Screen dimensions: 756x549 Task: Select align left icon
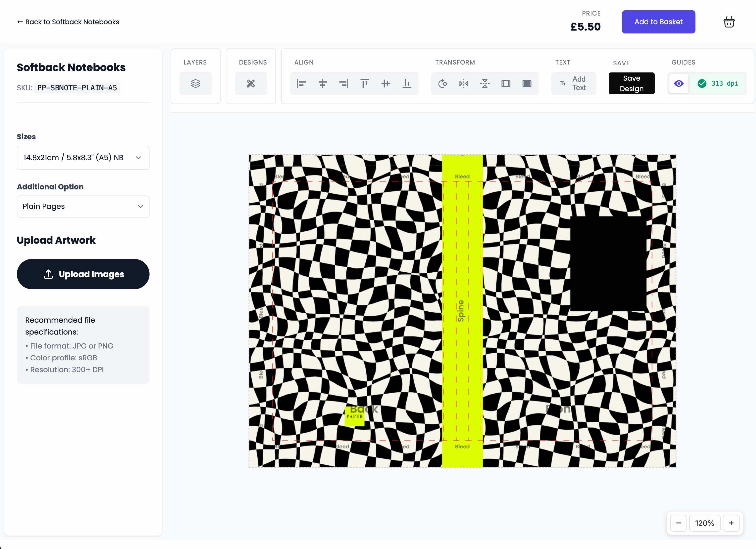click(x=302, y=84)
